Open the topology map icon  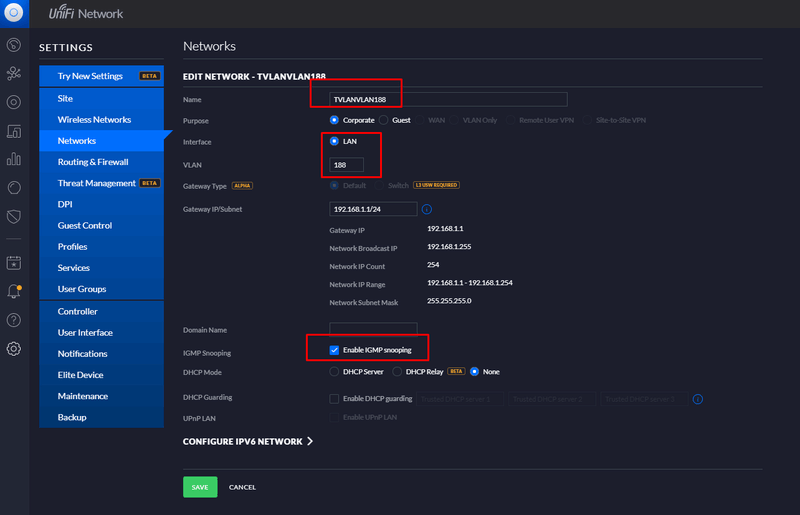pos(14,73)
